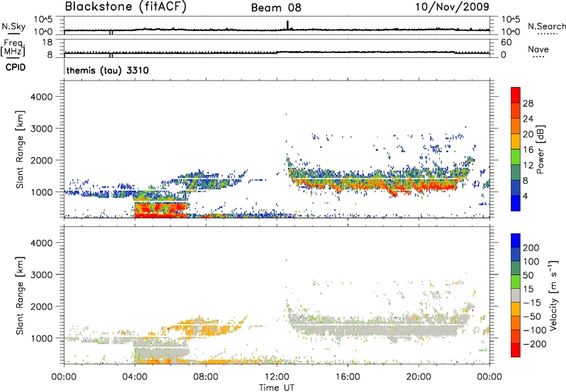The image size is (566, 392).
Task: Click "Slant Range [km]" label of velocity panel
Action: click(x=20, y=296)
